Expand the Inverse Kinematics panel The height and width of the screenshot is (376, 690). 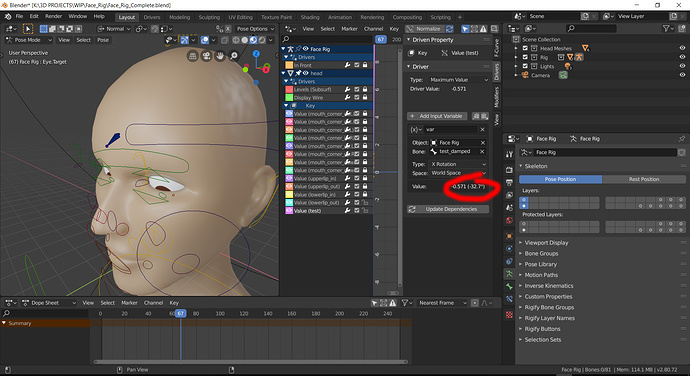[549, 286]
